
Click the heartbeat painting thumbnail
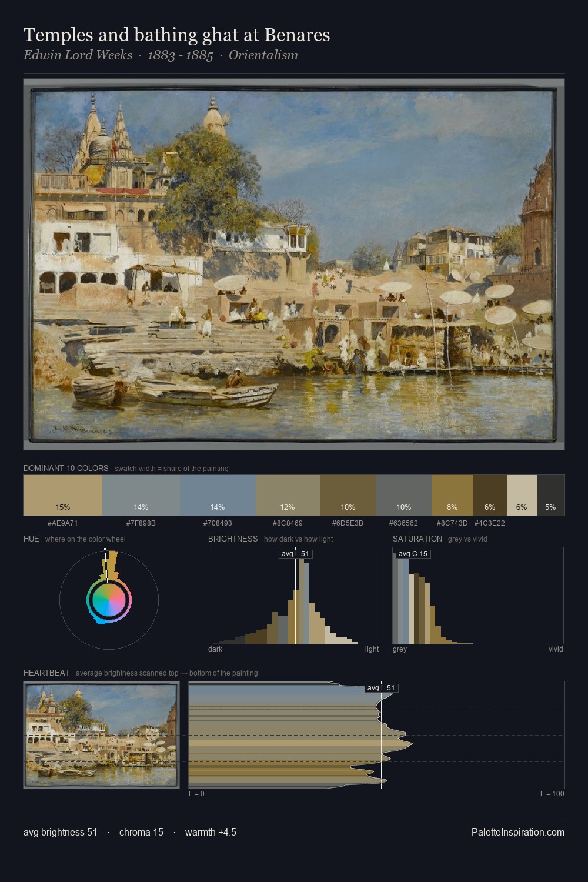(x=101, y=735)
